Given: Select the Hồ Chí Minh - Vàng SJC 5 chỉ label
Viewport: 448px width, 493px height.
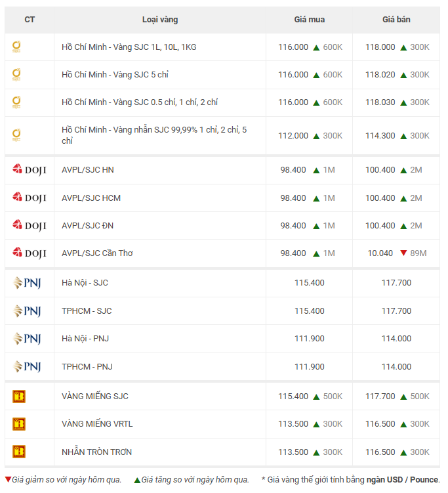Looking at the screenshot, I should coord(115,75).
